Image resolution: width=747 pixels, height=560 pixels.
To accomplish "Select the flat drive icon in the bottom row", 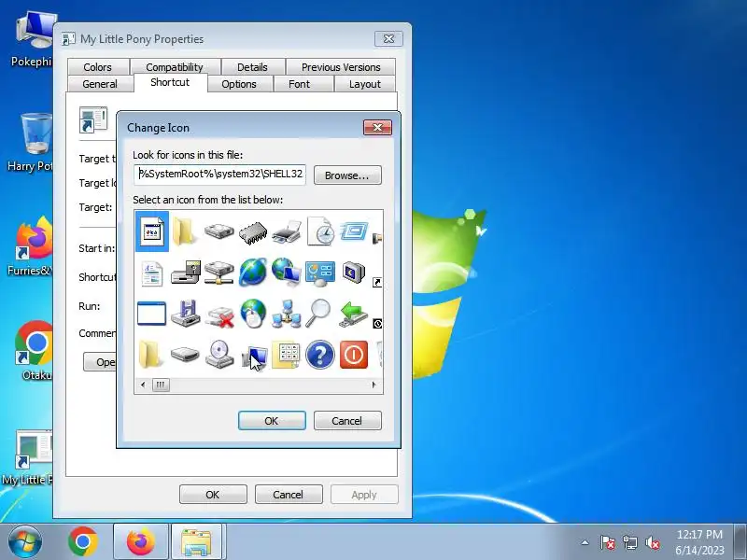I will pyautogui.click(x=185, y=355).
